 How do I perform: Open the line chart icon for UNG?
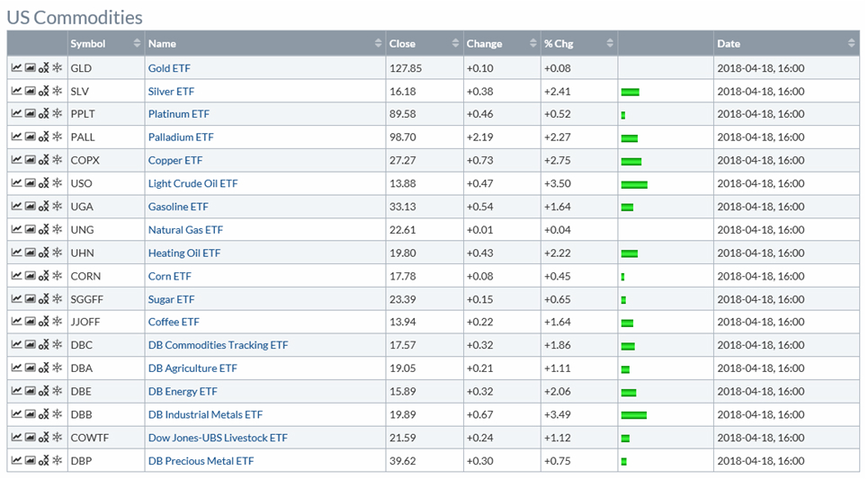tap(16, 230)
